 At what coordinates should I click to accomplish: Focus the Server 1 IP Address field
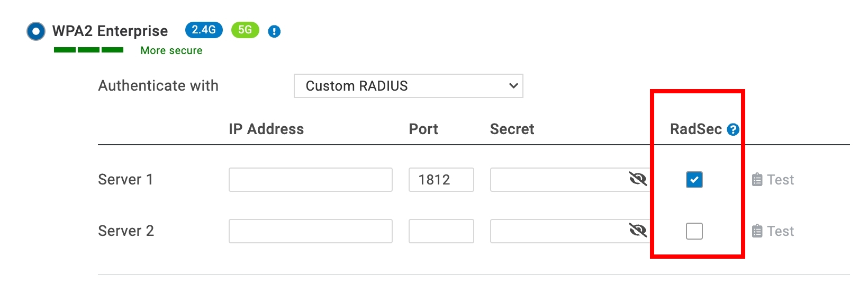[310, 180]
